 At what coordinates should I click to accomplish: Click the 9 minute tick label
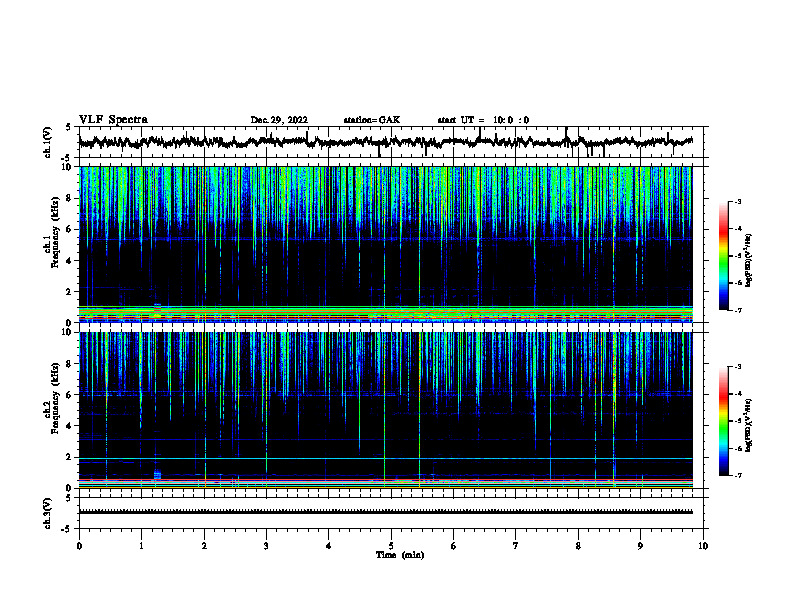640,546
